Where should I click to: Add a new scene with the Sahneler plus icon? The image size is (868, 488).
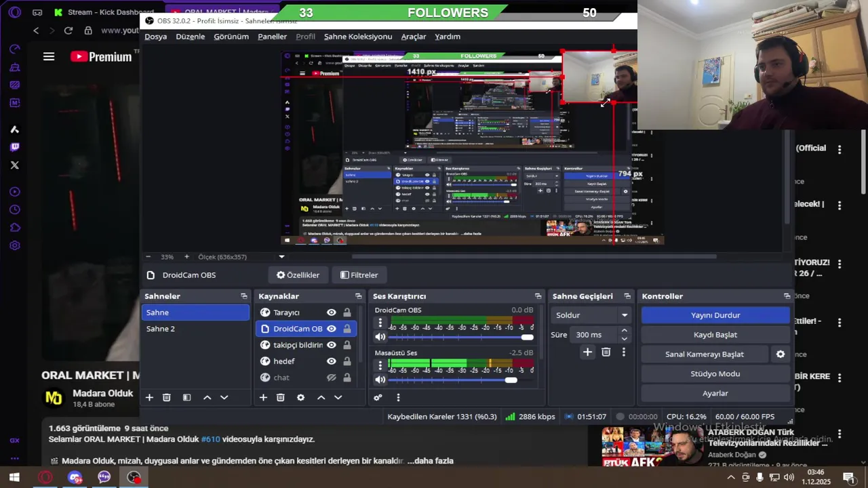(149, 398)
